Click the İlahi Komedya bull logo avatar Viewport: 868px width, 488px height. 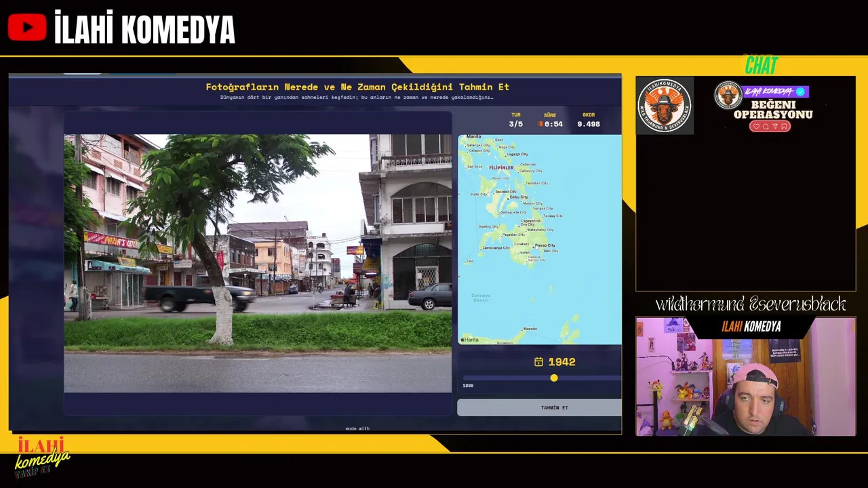665,106
